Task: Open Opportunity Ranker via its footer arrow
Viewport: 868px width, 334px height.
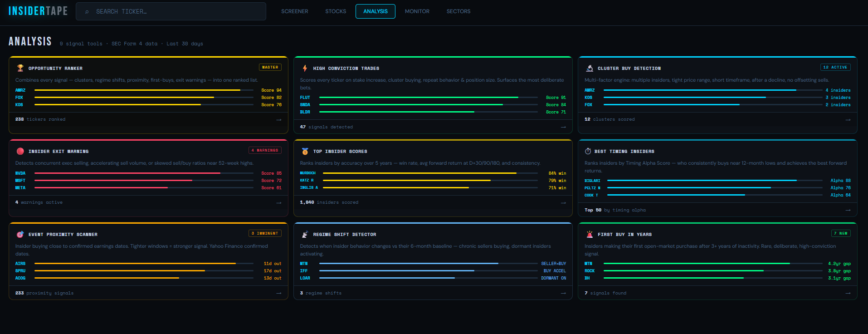Action: (x=279, y=120)
